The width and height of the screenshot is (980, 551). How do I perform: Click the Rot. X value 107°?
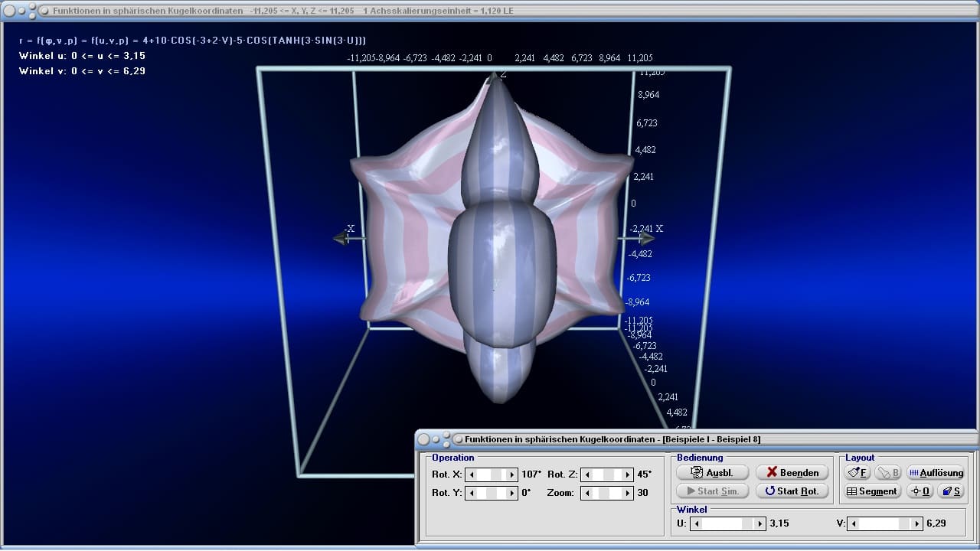pyautogui.click(x=531, y=474)
